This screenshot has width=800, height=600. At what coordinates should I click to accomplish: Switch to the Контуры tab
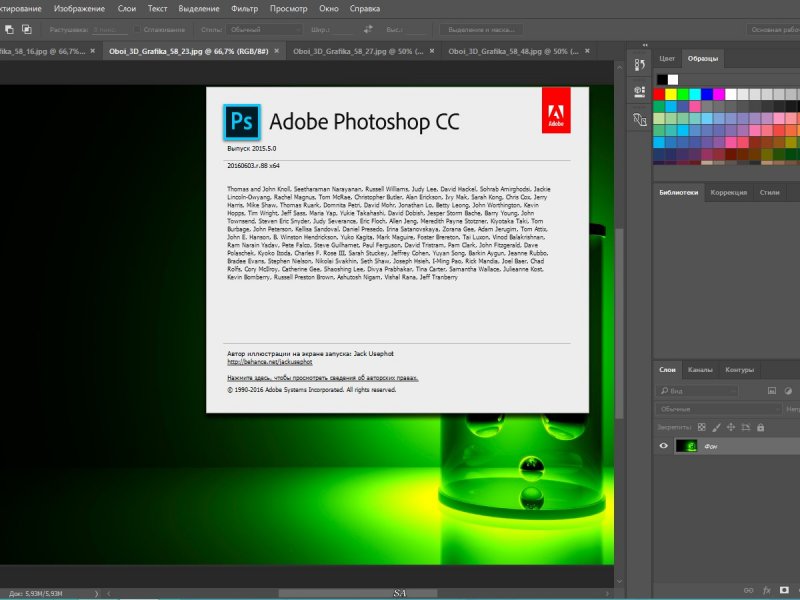[x=739, y=369]
